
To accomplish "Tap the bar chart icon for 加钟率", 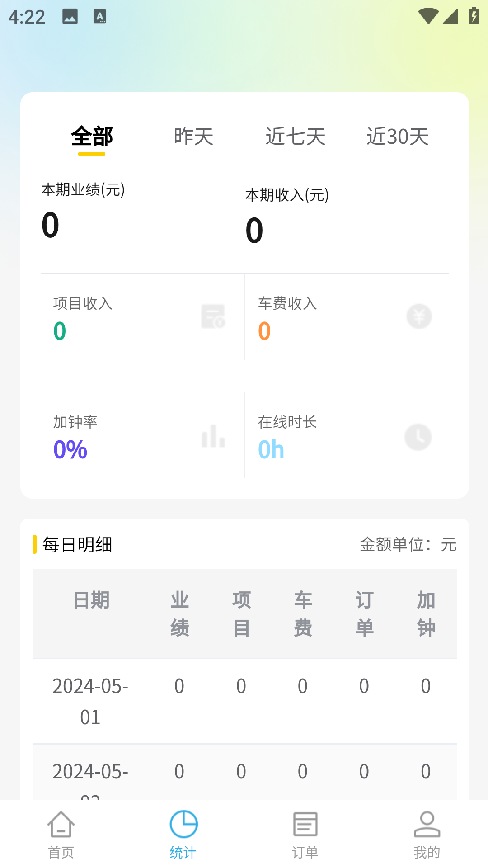I will click(x=213, y=437).
